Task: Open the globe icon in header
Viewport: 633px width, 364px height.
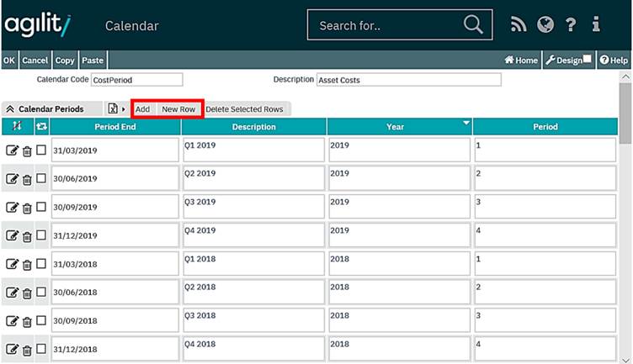Action: coord(545,25)
